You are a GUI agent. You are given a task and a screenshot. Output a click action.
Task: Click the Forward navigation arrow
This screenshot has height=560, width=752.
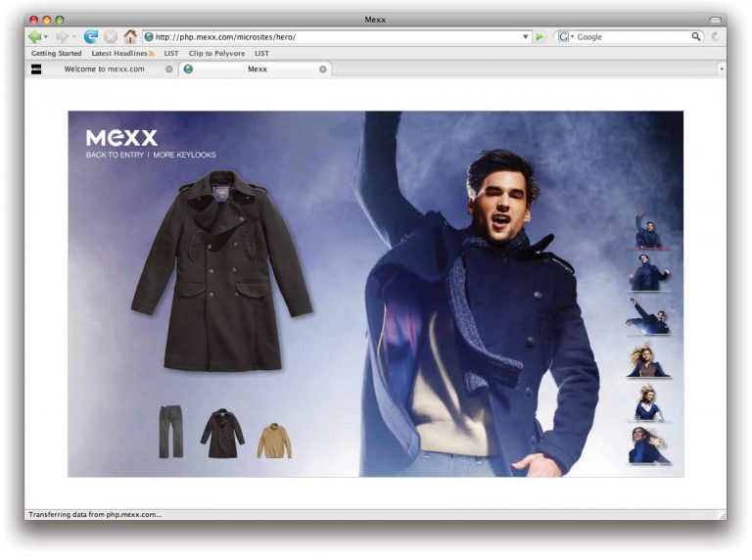pos(62,36)
